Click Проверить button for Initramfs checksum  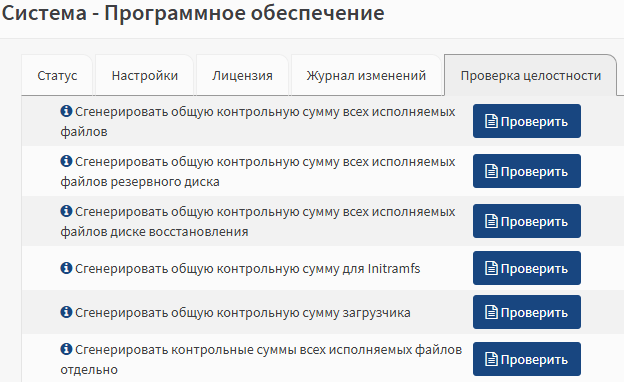tap(526, 268)
